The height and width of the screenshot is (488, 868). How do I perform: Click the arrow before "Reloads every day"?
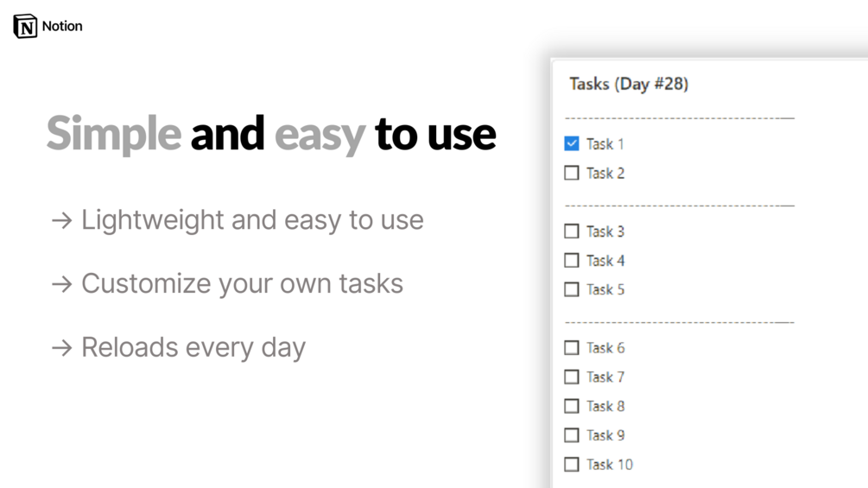coord(61,348)
